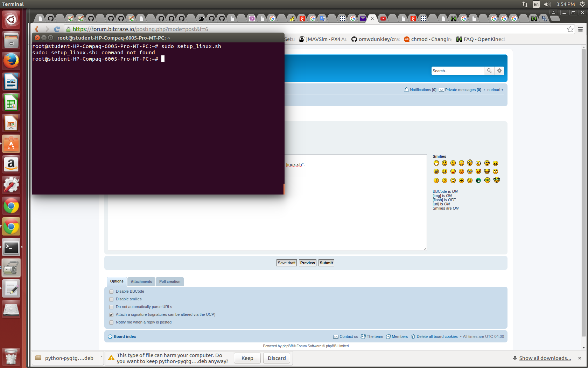This screenshot has width=588, height=368.
Task: Open Amazon from the launcher
Action: pos(11,165)
